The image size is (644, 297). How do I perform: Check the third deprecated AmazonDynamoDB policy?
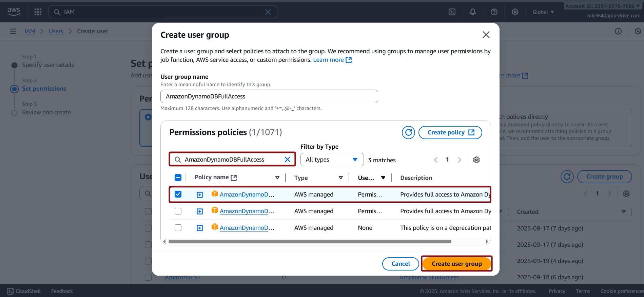click(x=178, y=228)
